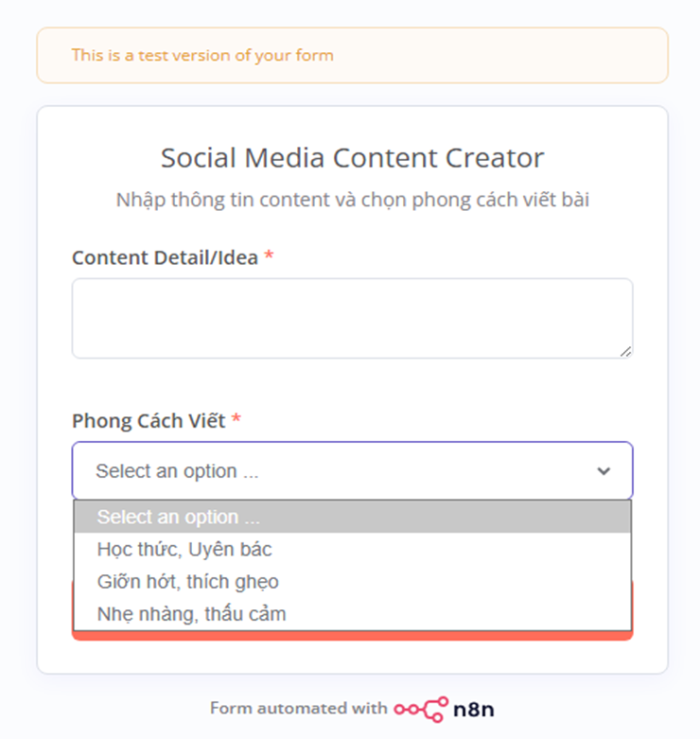Click the n8n node logo icon
700x739 pixels.
(421, 709)
